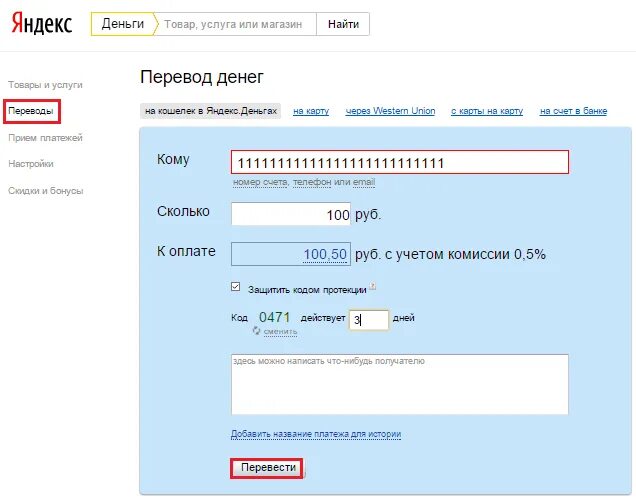Focus the Товар, услуга или магазин search field
Viewport: 636px width, 499px height.
pyautogui.click(x=236, y=24)
